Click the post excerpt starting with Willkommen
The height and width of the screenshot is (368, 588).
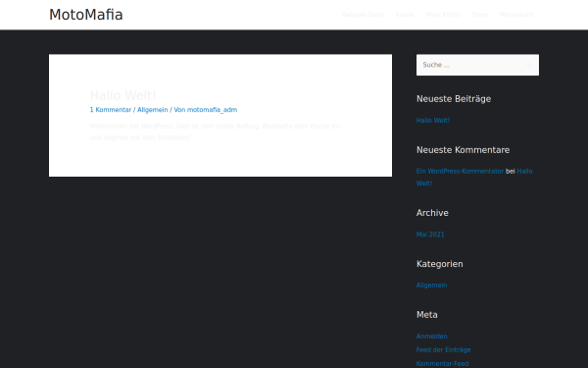216,131
